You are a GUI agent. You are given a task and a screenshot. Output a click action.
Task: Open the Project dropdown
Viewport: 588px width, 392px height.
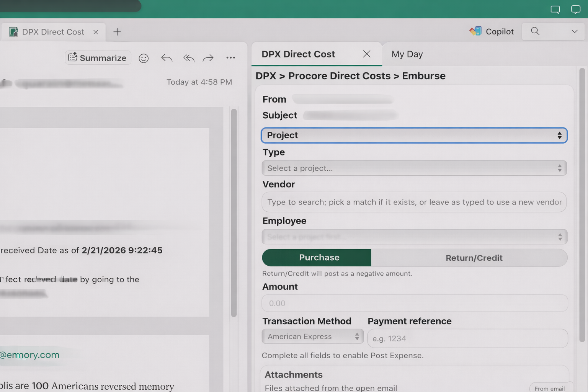[414, 135]
